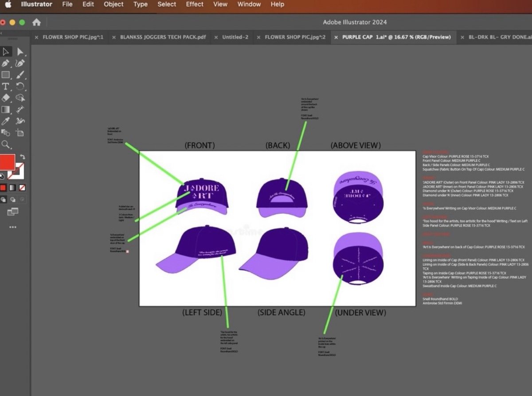Enable Draw Behind mode

click(13, 200)
